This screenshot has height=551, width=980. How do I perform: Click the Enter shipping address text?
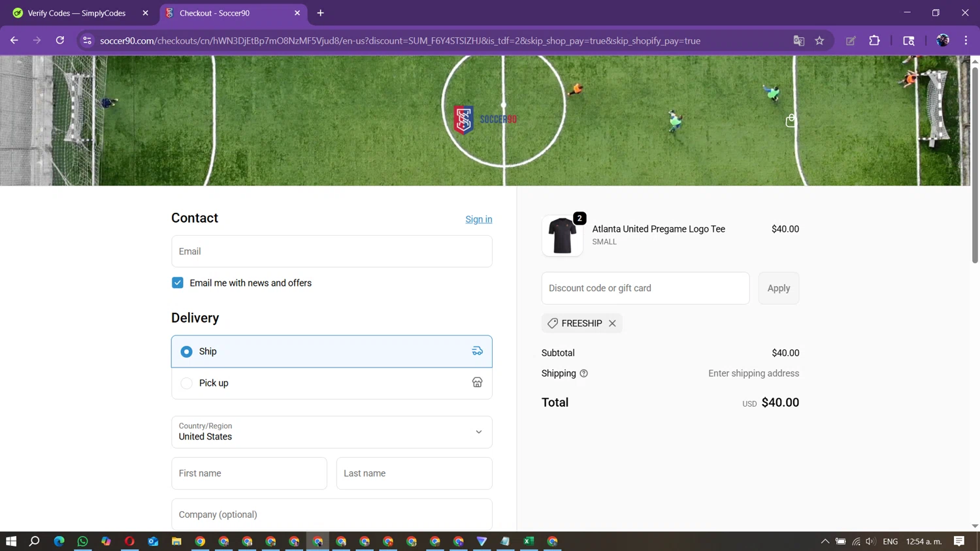tap(753, 373)
